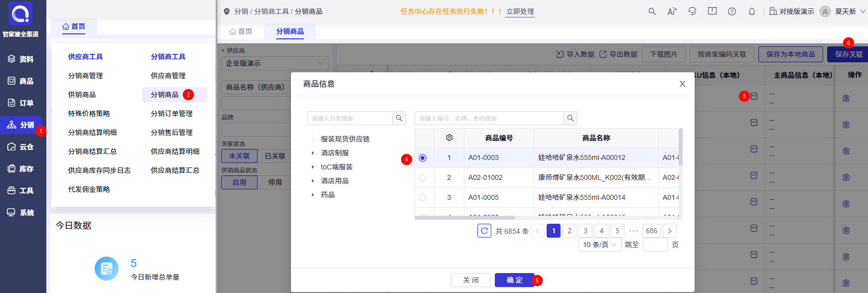Open the help question mark icon
Image resolution: width=868 pixels, height=293 pixels.
coord(732,11)
